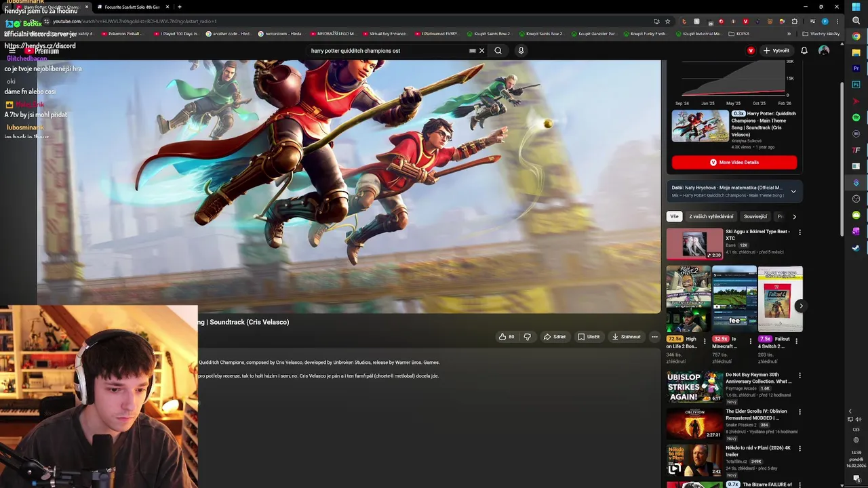Download the video via Stáhnout
The image size is (868, 488).
pyautogui.click(x=626, y=337)
